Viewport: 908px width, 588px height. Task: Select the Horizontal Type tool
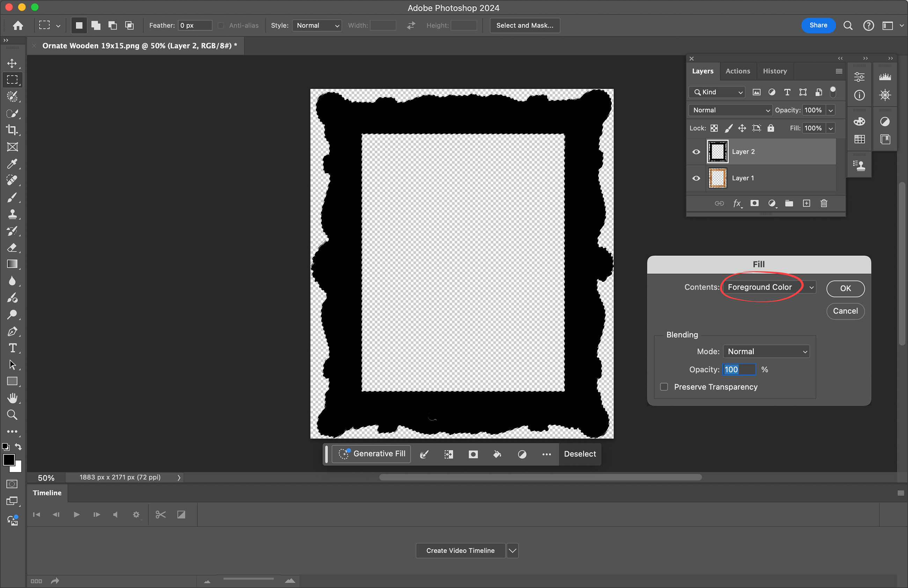(12, 348)
